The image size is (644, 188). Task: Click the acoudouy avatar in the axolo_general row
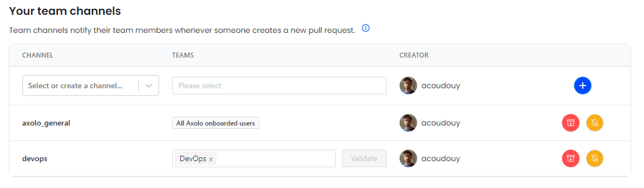[408, 123]
